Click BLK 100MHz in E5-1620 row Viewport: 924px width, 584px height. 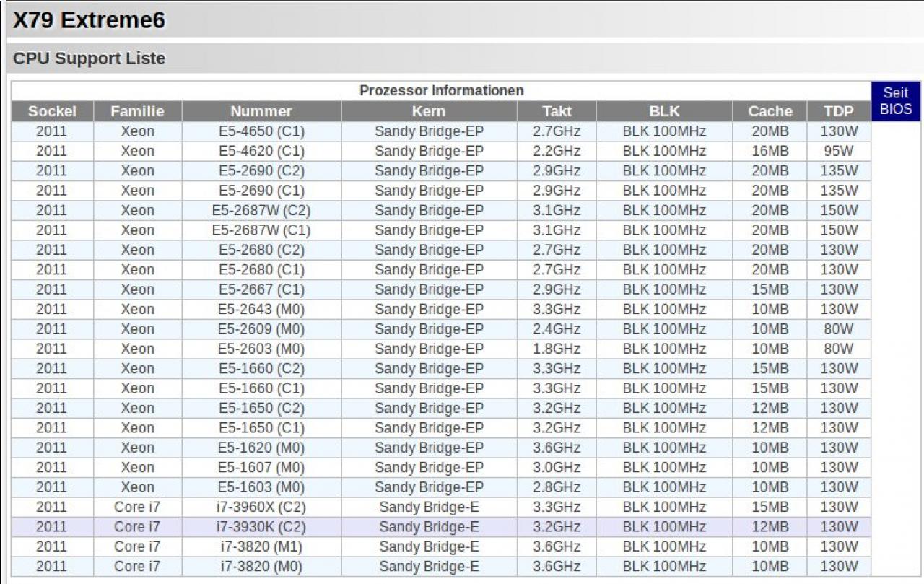click(x=664, y=448)
